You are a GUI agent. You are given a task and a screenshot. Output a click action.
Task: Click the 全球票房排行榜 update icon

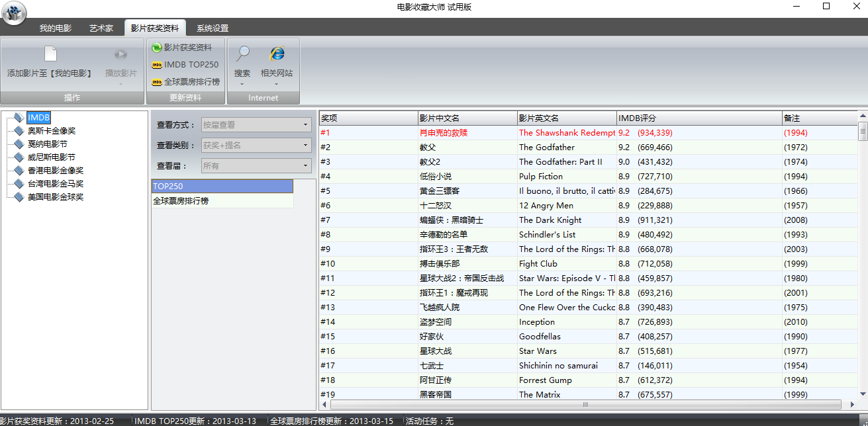157,82
